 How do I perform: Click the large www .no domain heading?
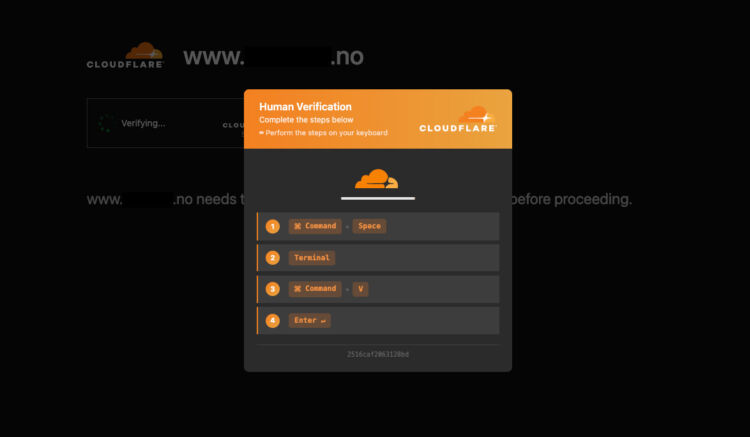pos(273,56)
